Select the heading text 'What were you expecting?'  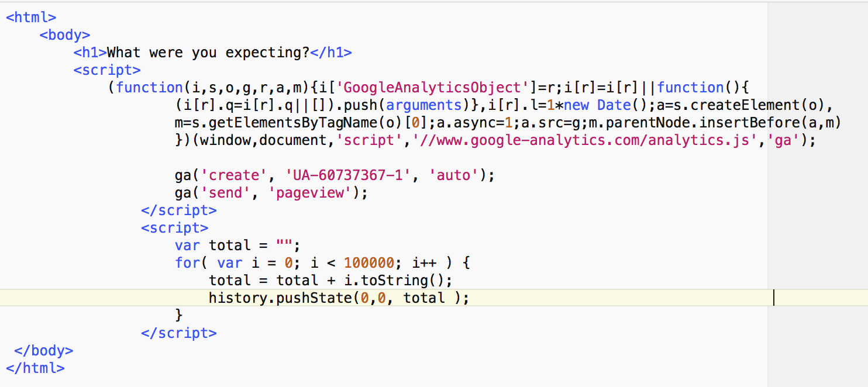click(x=208, y=53)
